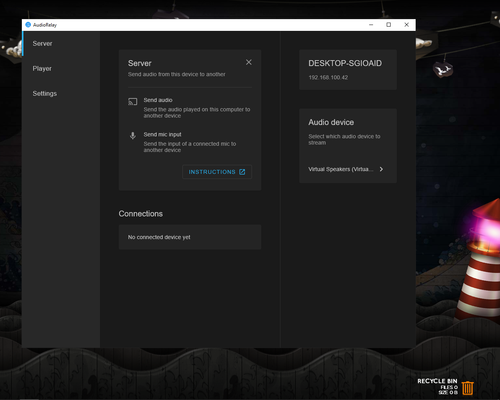The image size is (500, 400).
Task: Click the Send mic input microphone icon
Action: (133, 136)
